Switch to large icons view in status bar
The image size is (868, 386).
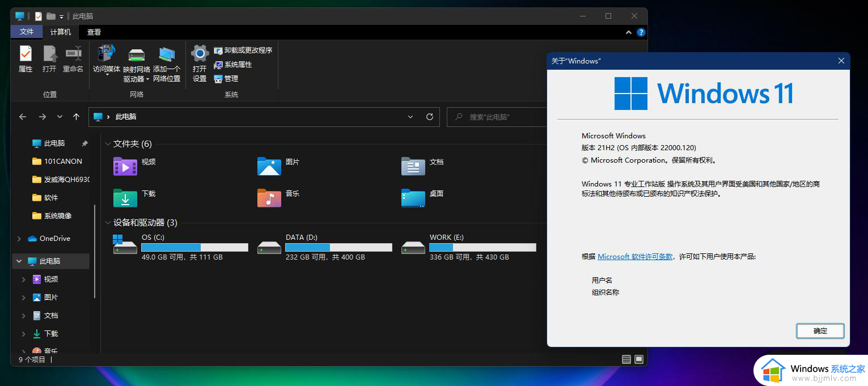(638, 359)
